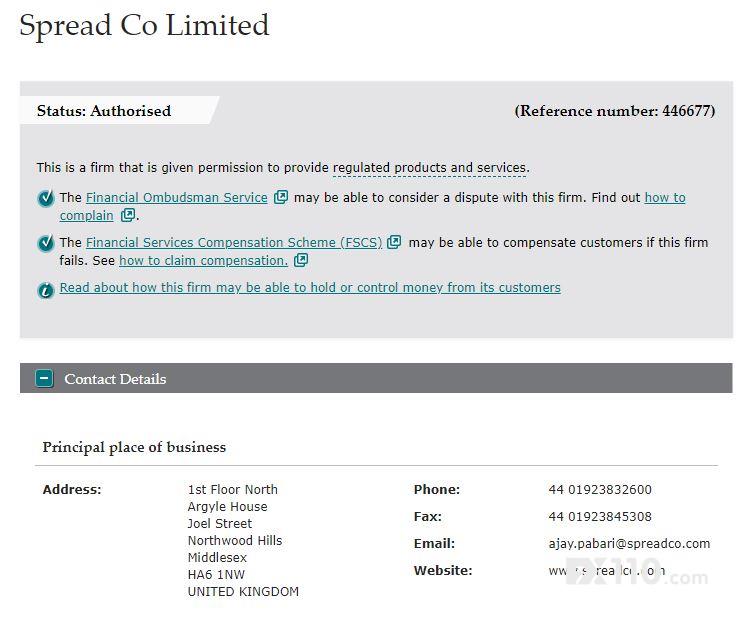Click the email ajay.pabari@spreadco.com

629,544
